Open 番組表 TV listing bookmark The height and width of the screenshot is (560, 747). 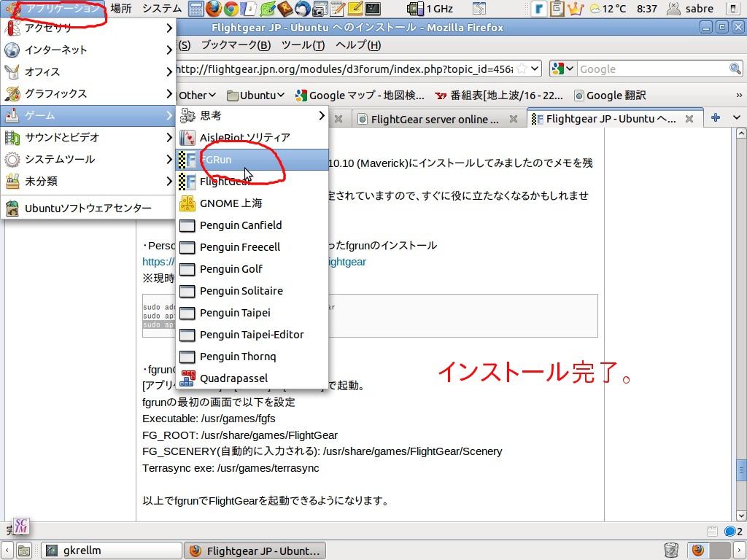click(x=499, y=96)
